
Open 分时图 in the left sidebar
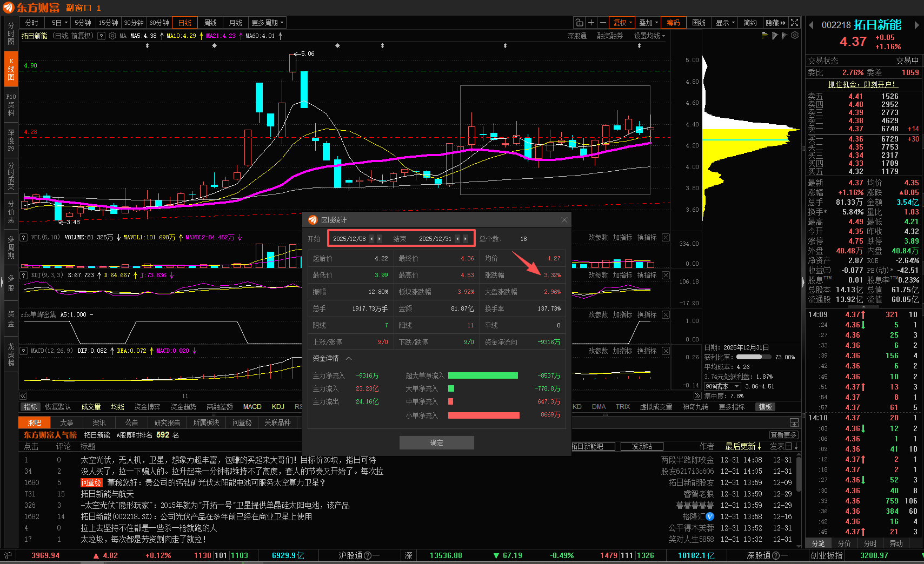11,33
